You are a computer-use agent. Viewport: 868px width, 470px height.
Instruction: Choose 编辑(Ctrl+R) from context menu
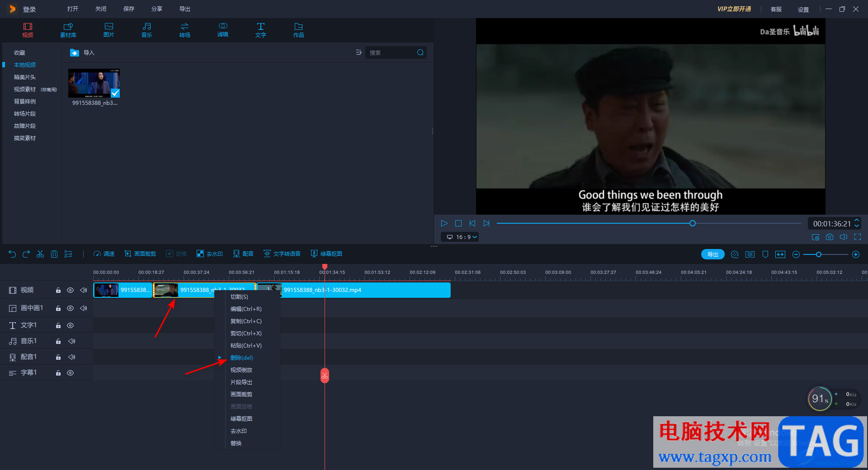(x=246, y=309)
